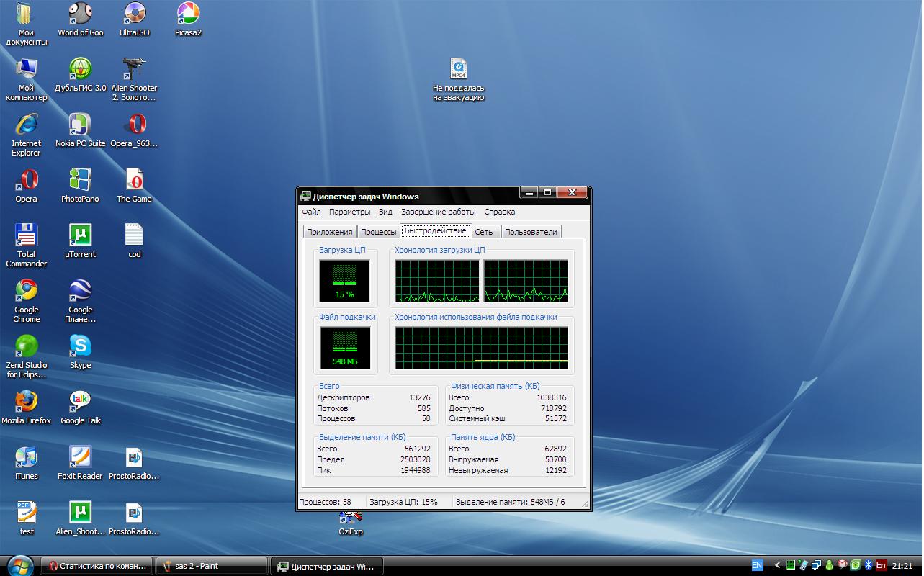924x576 pixels.
Task: Click the Skype desktop icon
Action: point(80,347)
